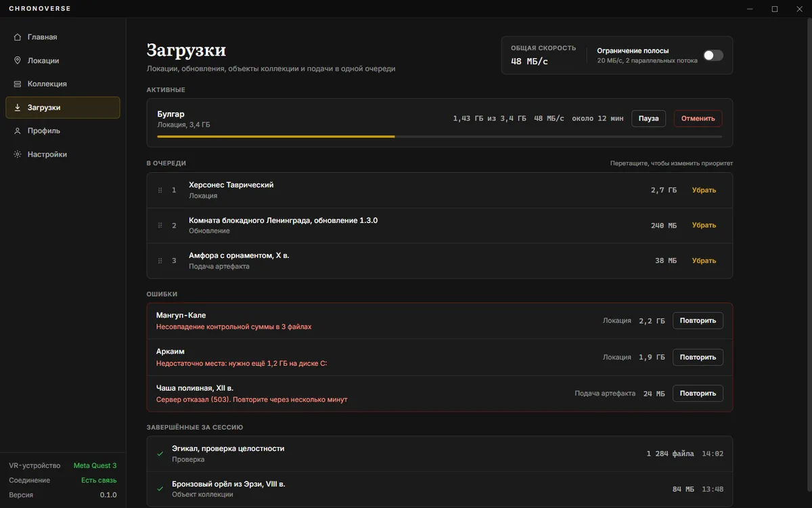Open the Профиль section
The height and width of the screenshot is (508, 812).
tap(63, 131)
